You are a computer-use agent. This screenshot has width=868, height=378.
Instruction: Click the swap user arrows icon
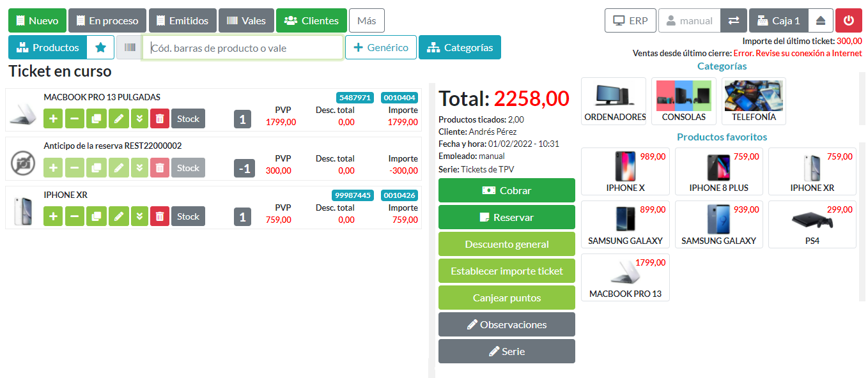[733, 20]
